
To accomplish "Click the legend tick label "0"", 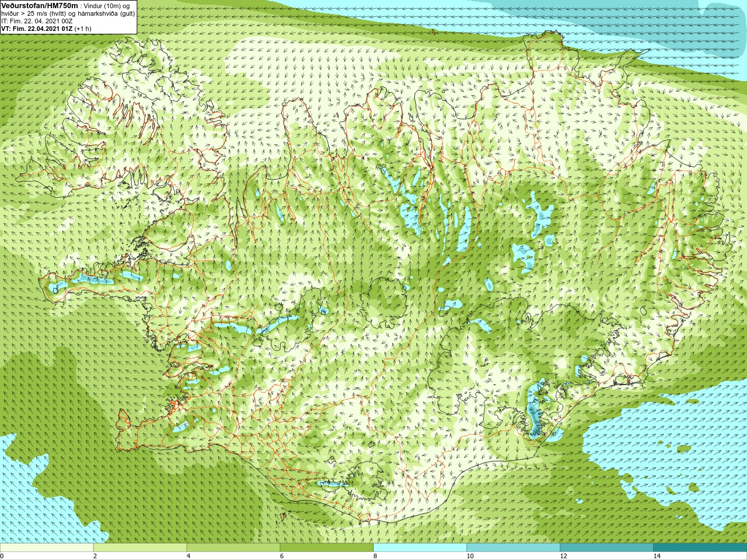I will [x=2, y=555].
